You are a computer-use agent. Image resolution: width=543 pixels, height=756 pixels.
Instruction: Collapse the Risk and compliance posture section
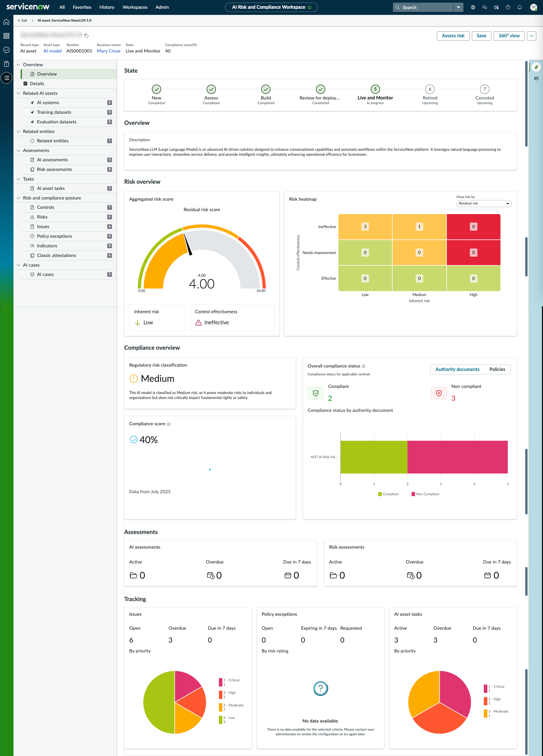point(19,198)
